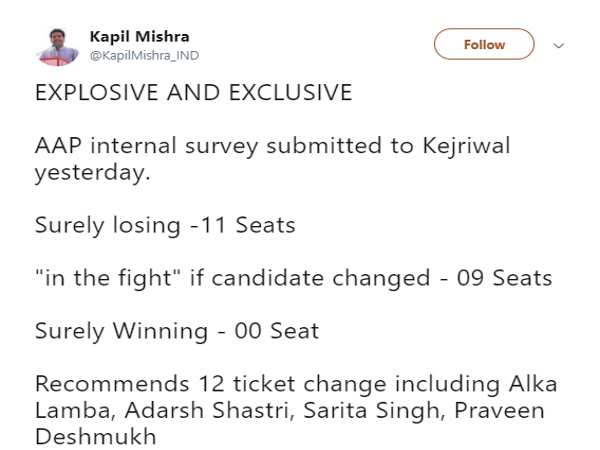This screenshot has height=450, width=600.
Task: Click the EXPLOSIVE AND EXCLUSIVE headline text
Action: (x=193, y=93)
